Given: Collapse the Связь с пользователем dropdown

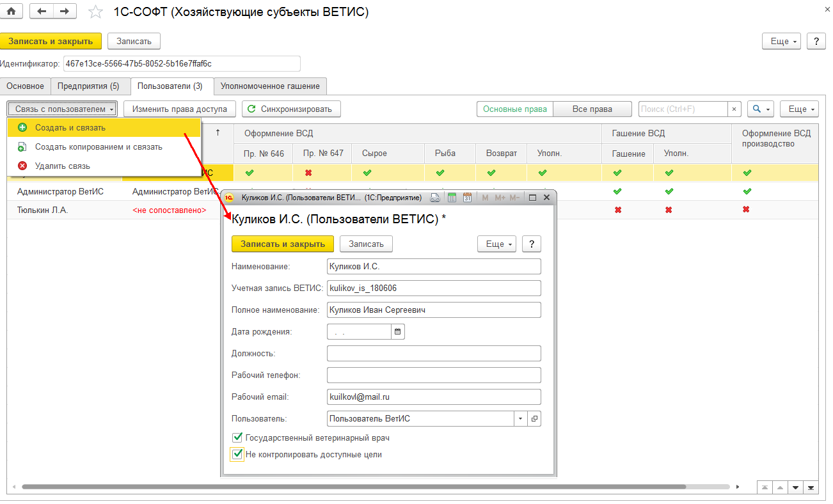Looking at the screenshot, I should 62,109.
